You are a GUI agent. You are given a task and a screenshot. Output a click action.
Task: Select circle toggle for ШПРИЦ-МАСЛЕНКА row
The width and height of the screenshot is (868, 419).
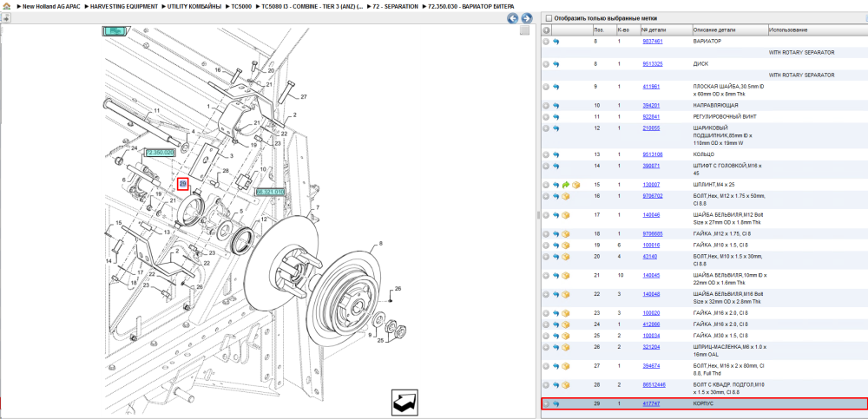[546, 347]
